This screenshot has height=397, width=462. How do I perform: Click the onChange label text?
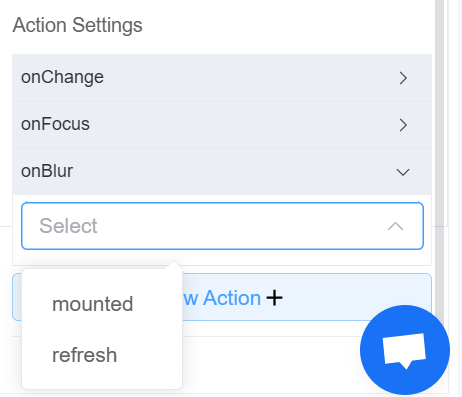tap(62, 77)
